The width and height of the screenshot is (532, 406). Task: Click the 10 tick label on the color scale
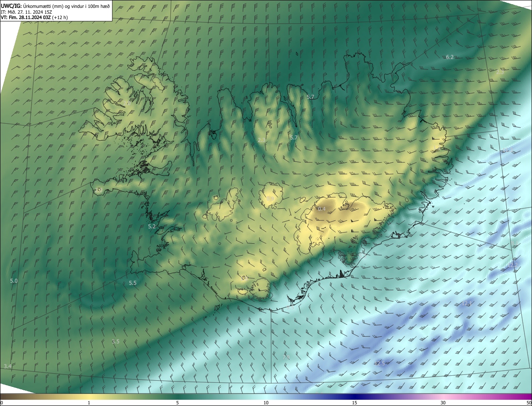click(x=266, y=403)
